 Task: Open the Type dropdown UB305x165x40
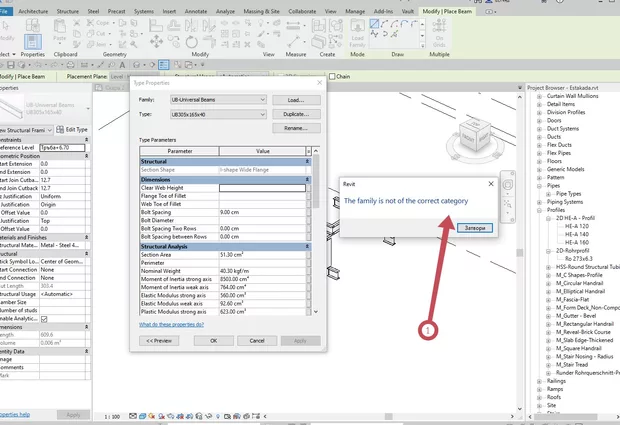pos(217,115)
